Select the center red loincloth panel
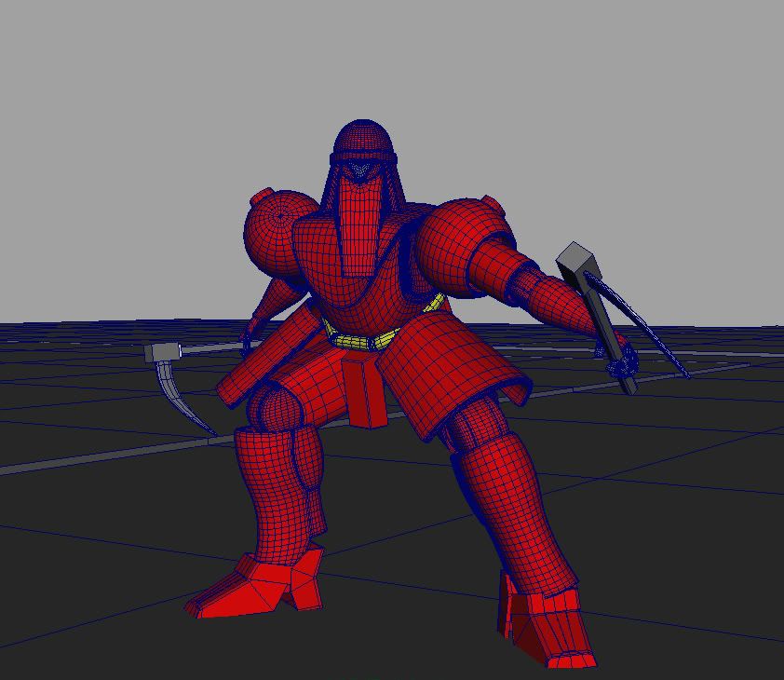This screenshot has width=784, height=680. [x=364, y=391]
